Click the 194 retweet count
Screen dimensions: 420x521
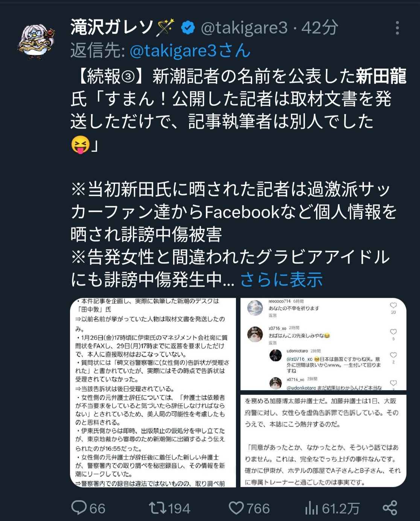[180, 509]
